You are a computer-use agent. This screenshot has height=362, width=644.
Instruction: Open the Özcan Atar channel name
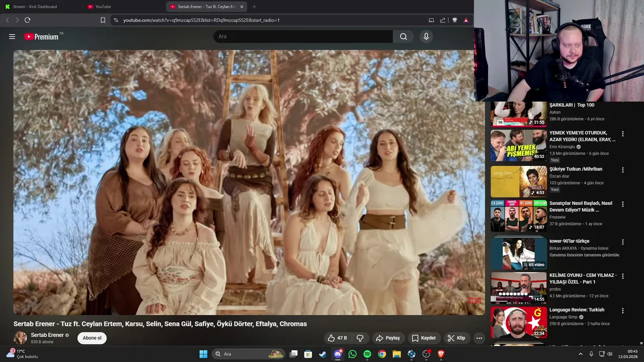pos(560,176)
